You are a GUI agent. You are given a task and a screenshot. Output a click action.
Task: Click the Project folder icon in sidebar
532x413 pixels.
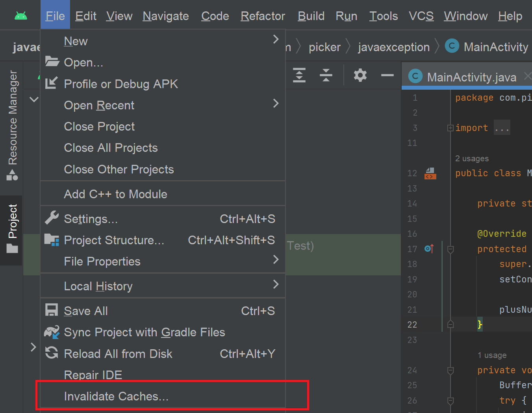pyautogui.click(x=12, y=249)
